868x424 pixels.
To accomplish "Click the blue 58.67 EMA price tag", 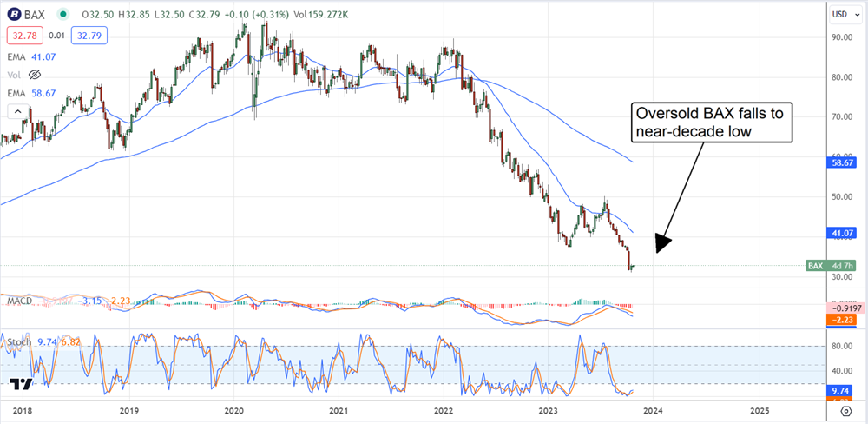I will pos(845,162).
